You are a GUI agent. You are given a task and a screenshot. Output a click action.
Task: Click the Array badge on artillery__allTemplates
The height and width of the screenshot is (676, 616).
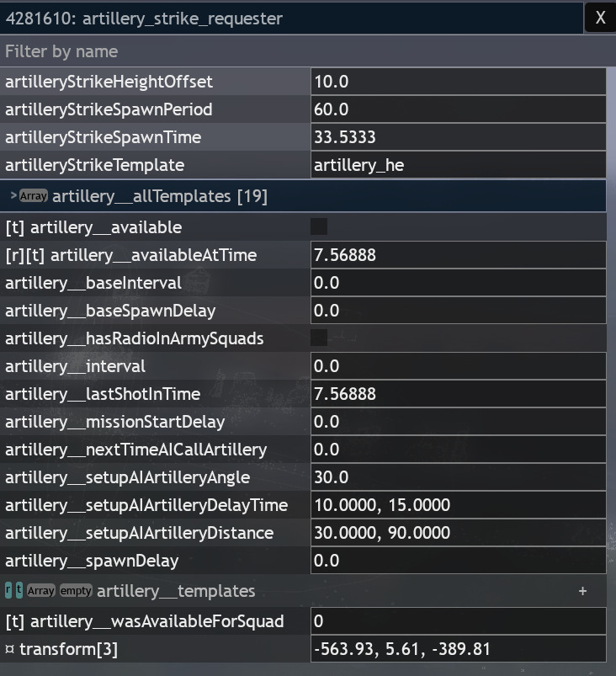click(x=34, y=196)
